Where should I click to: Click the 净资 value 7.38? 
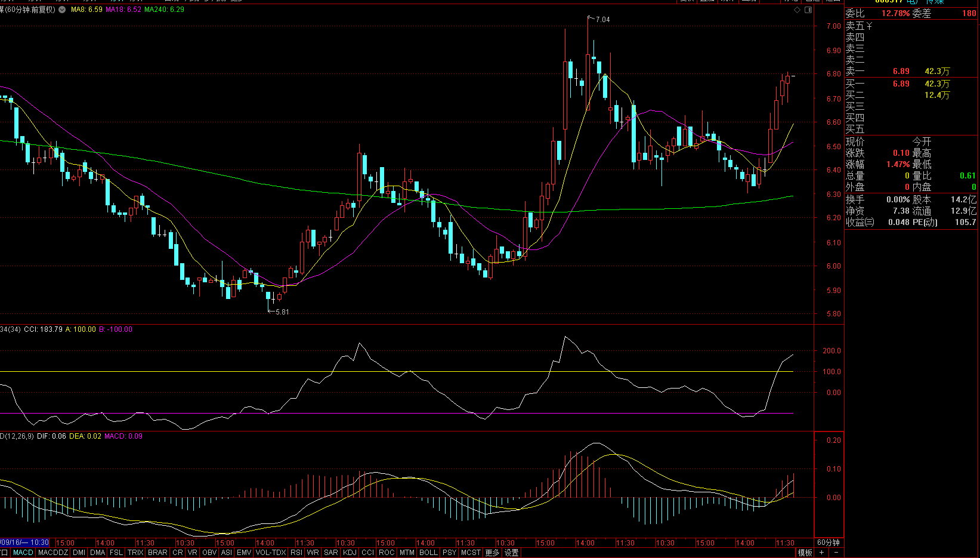pos(901,211)
